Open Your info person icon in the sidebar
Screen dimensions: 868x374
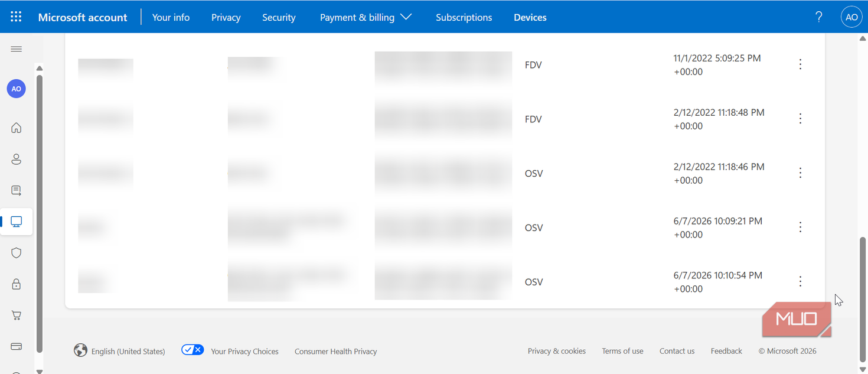(17, 159)
